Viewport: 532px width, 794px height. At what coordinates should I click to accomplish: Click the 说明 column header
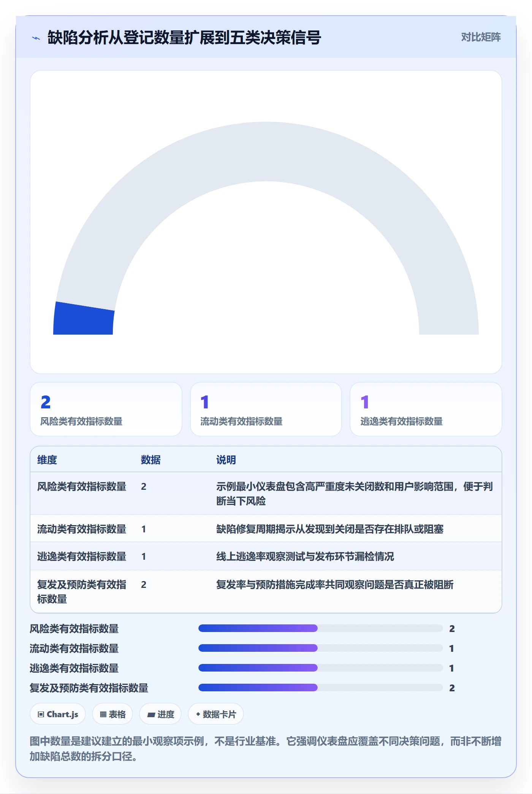point(226,460)
